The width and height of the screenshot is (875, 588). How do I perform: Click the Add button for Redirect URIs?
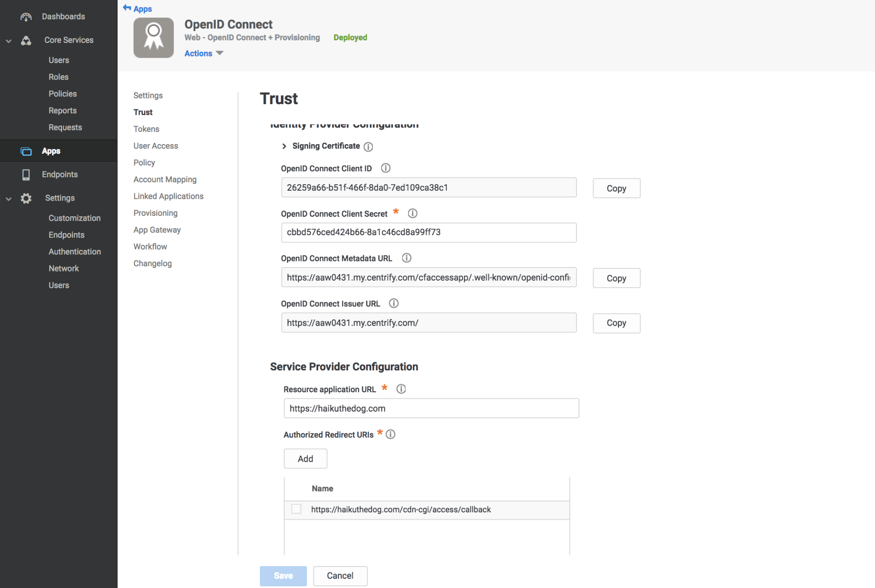click(306, 459)
